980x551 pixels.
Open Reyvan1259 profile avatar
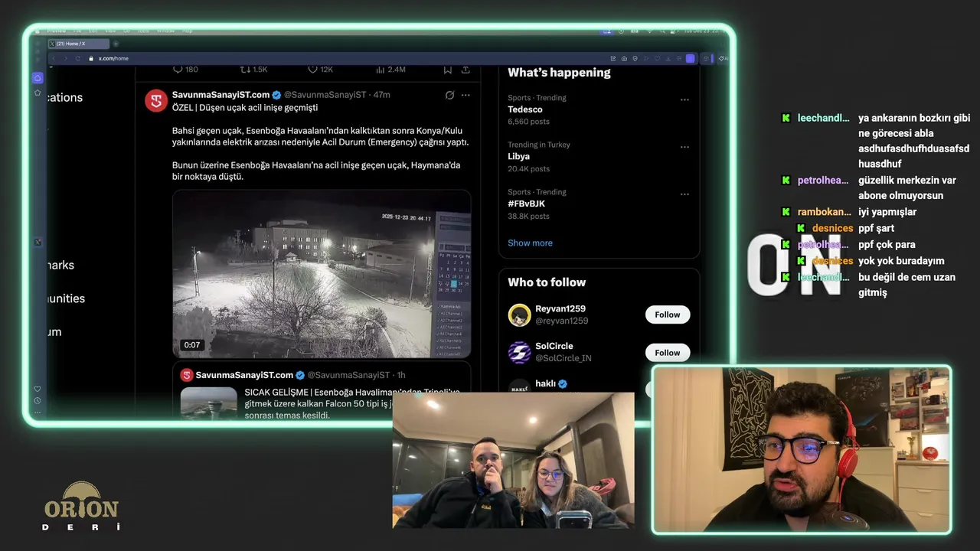coord(519,315)
